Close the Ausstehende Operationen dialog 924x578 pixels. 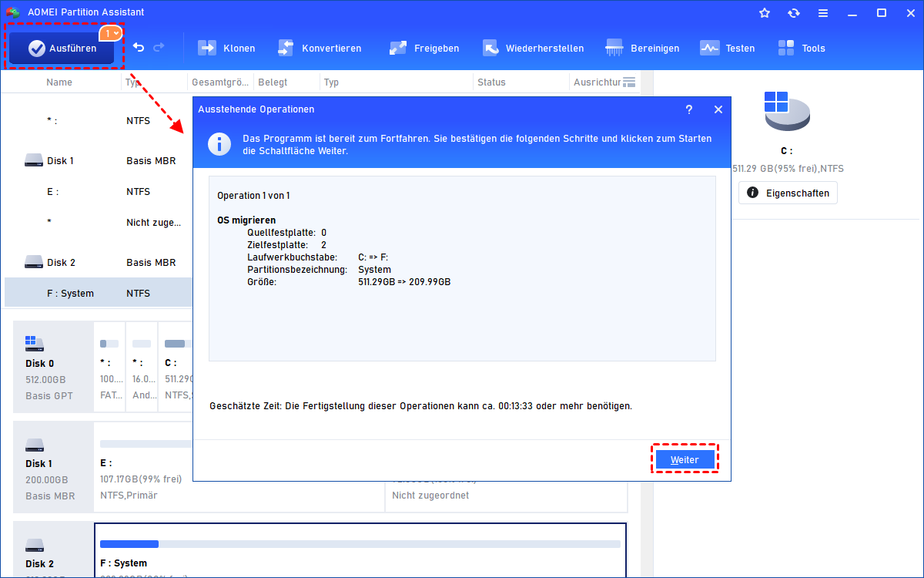[x=718, y=109]
